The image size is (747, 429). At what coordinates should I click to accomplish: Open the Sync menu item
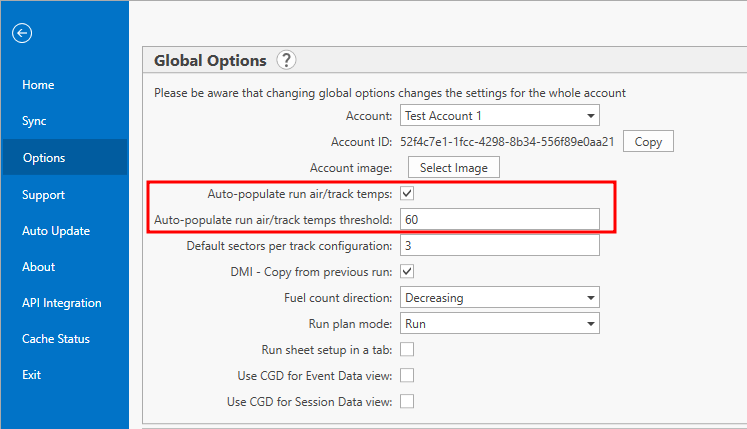click(x=34, y=121)
